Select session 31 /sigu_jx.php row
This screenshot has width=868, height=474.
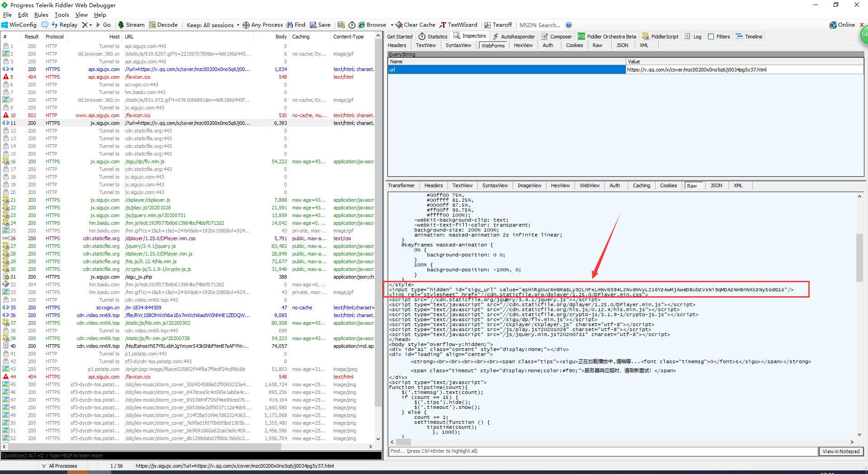188,277
